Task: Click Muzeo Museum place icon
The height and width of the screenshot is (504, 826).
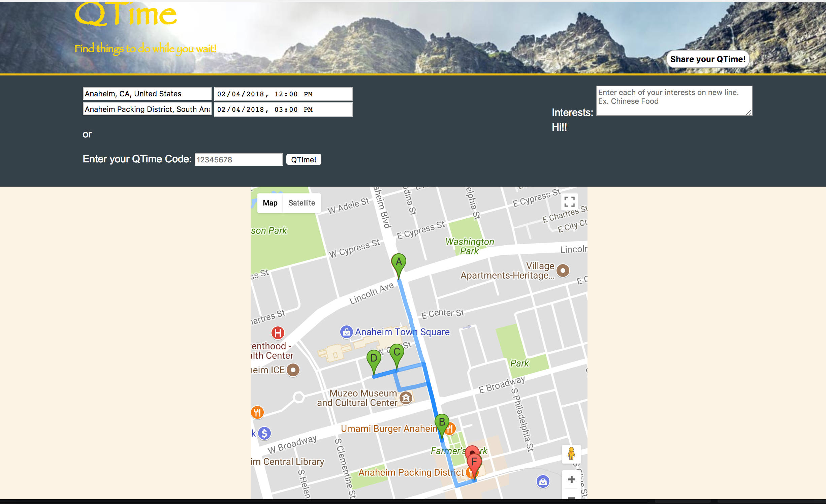Action: point(406,399)
